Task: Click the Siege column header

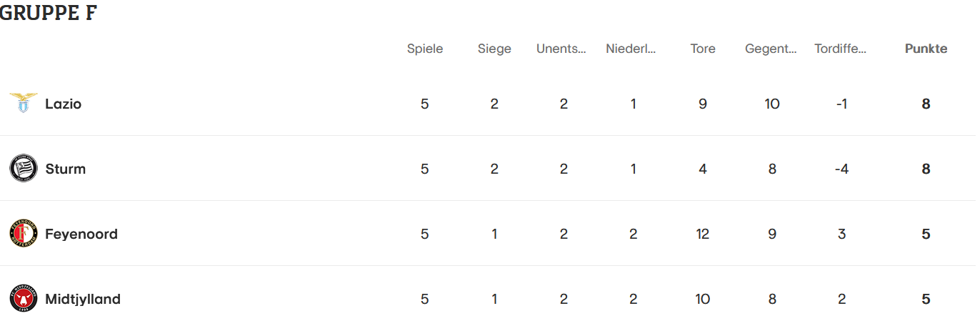Action: pyautogui.click(x=494, y=49)
